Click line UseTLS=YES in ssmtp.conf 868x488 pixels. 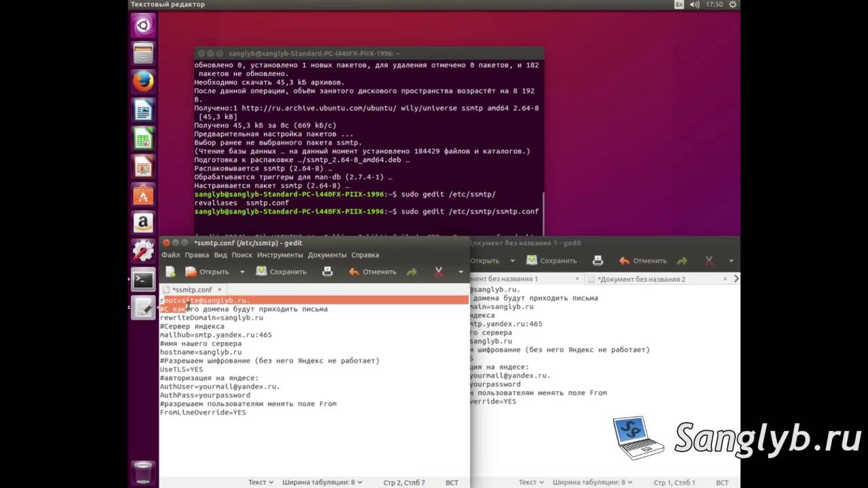coord(181,369)
